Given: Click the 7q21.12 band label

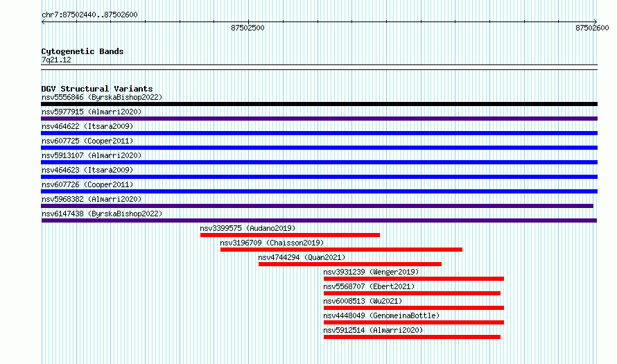Looking at the screenshot, I should (56, 60).
